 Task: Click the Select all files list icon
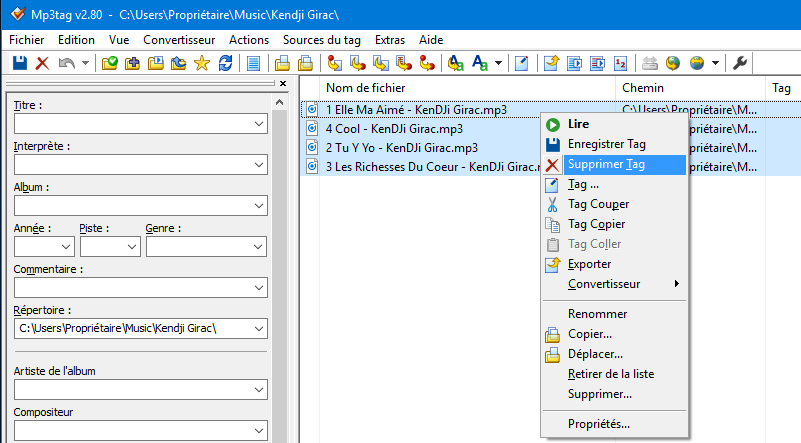click(253, 63)
